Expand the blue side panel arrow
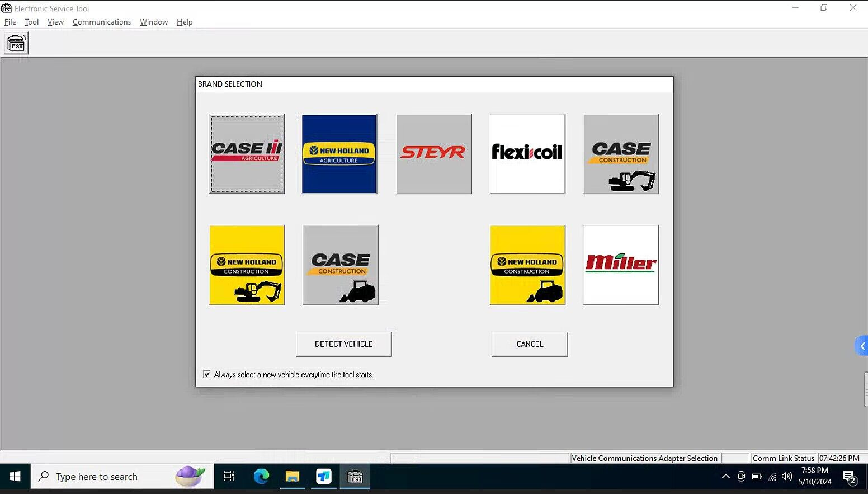This screenshot has height=494, width=868. [x=862, y=346]
